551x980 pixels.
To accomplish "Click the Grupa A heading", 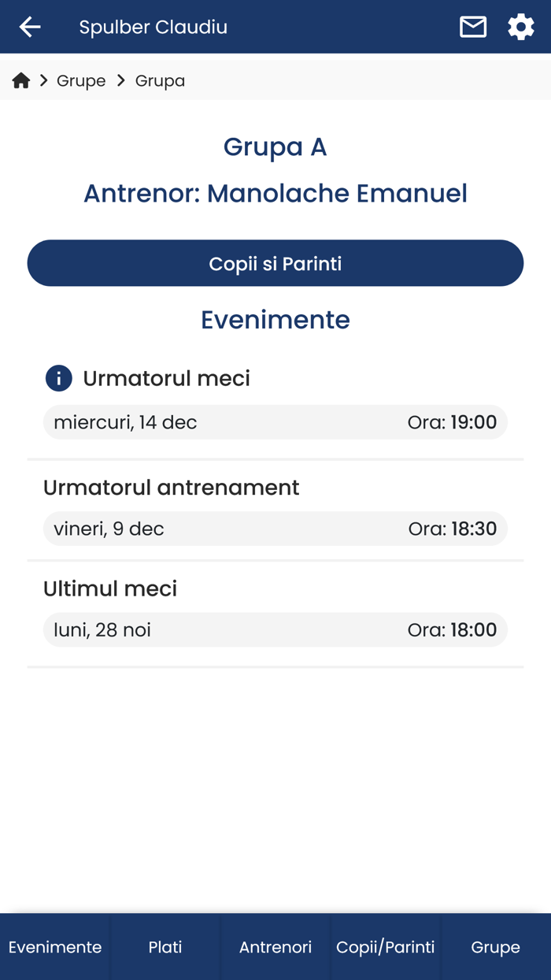I will tap(275, 147).
